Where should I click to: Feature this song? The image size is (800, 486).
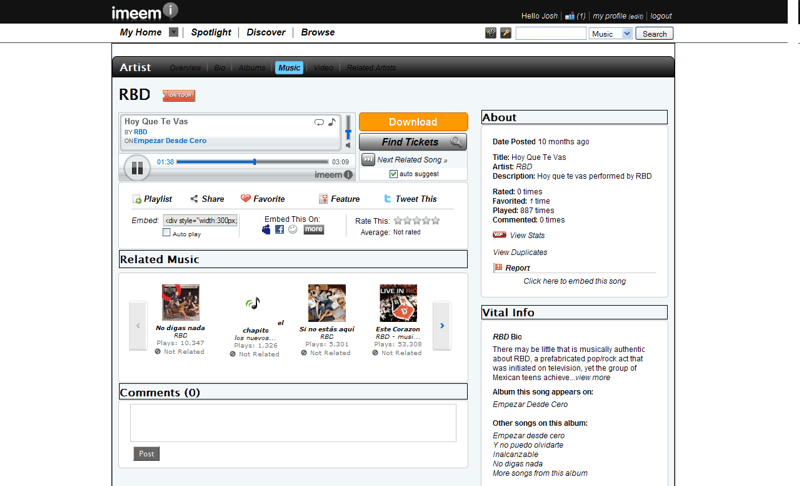pyautogui.click(x=339, y=199)
